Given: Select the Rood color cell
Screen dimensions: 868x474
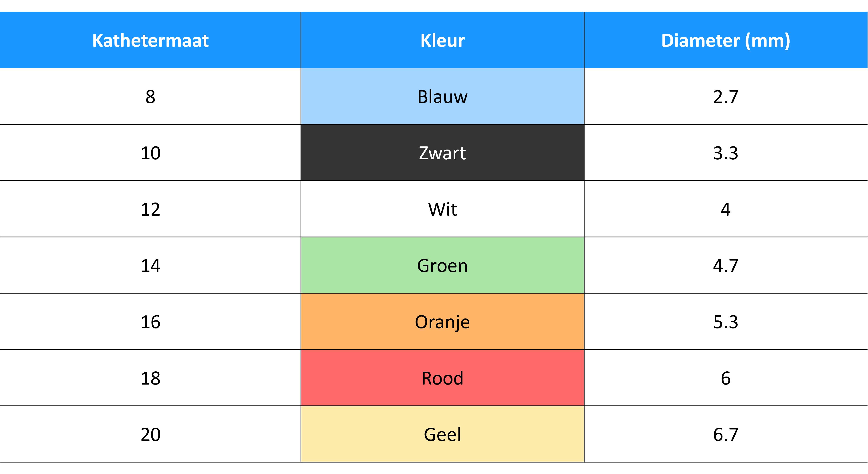Looking at the screenshot, I should [442, 378].
